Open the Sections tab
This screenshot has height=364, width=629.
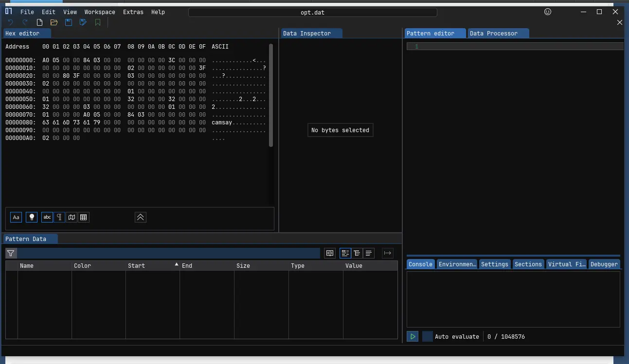click(528, 264)
